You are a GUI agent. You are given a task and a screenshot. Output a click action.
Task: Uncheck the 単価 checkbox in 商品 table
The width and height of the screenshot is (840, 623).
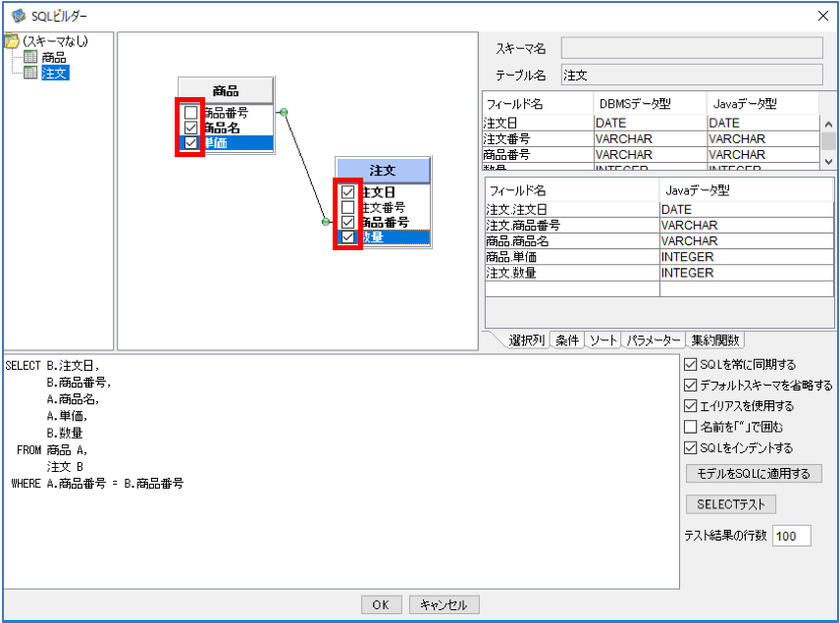[x=190, y=142]
